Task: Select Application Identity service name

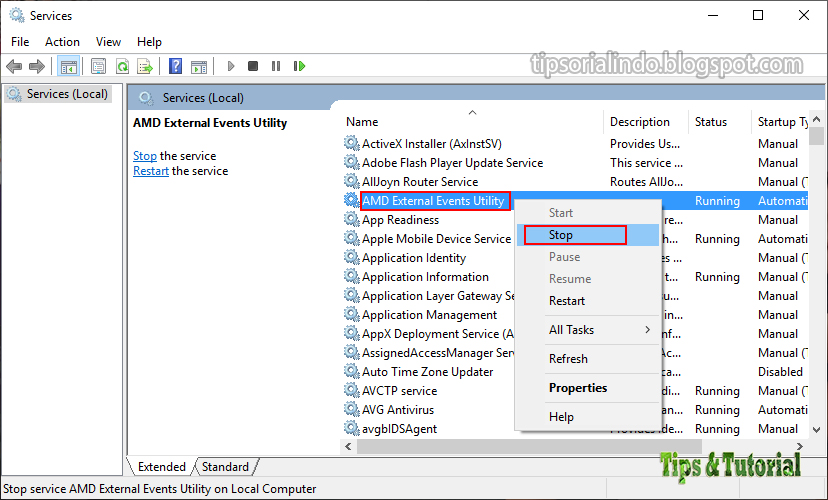Action: tap(414, 258)
